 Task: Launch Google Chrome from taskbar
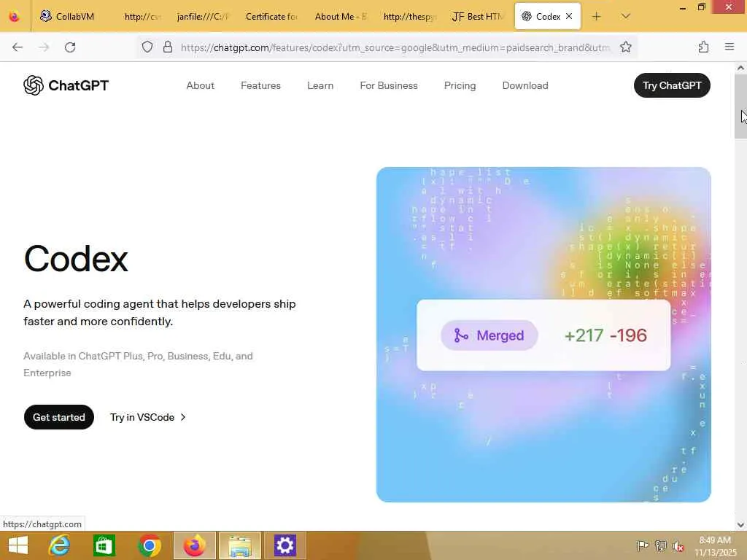[x=149, y=545]
